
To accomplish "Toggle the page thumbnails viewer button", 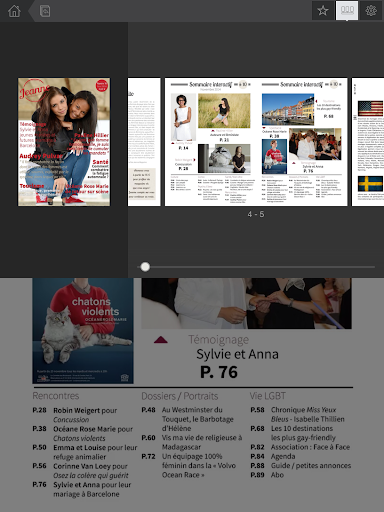I will pos(347,11).
